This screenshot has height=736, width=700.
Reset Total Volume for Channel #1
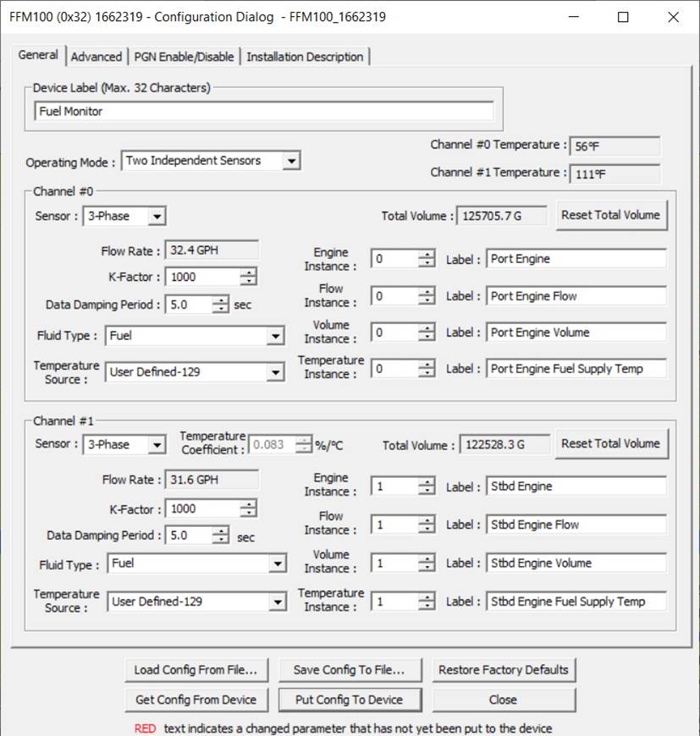click(x=609, y=443)
